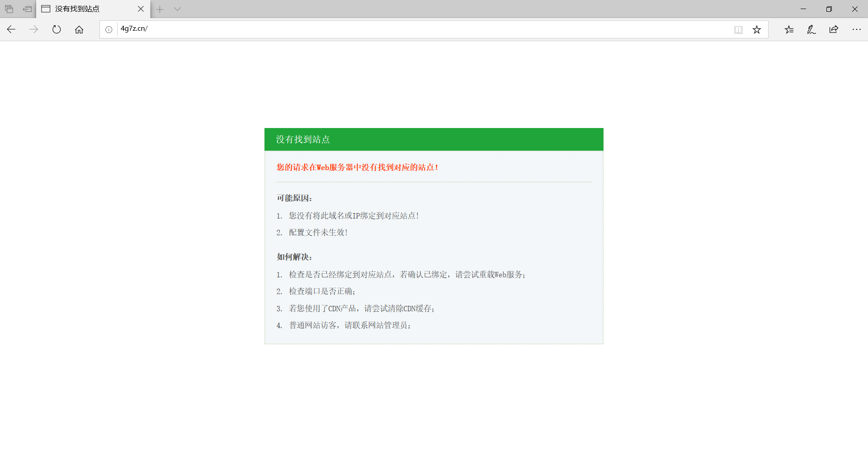
Task: Refresh the current page
Action: pos(57,29)
